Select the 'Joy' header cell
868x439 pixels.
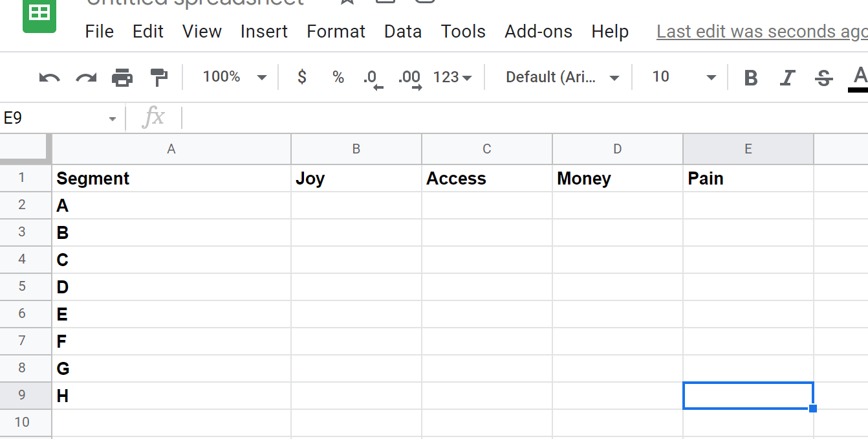(x=356, y=179)
